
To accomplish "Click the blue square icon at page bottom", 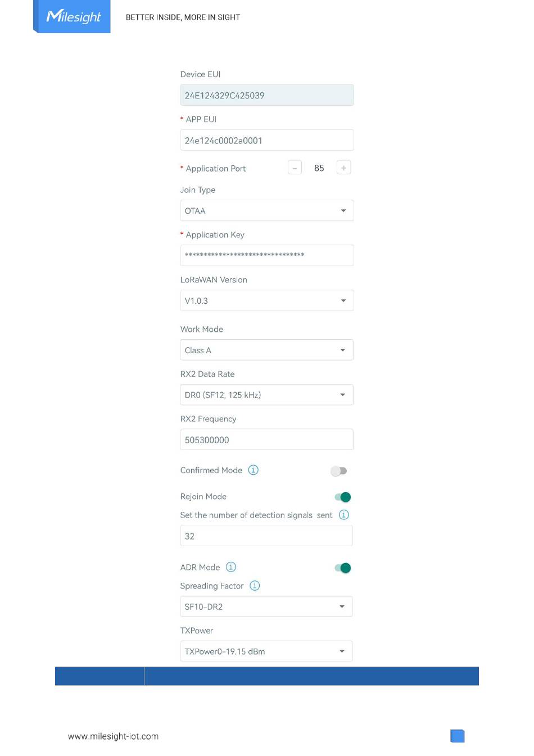I will [458, 736].
